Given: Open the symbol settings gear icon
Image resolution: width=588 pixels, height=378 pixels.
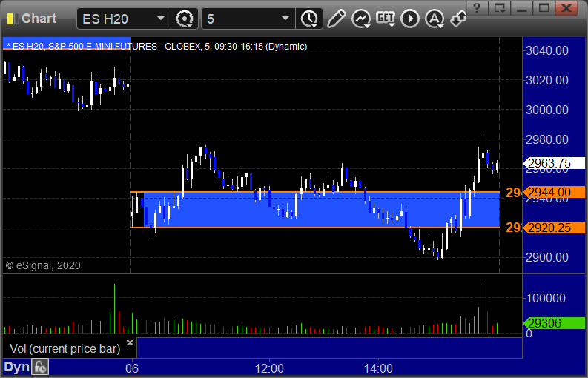Looking at the screenshot, I should 184,19.
